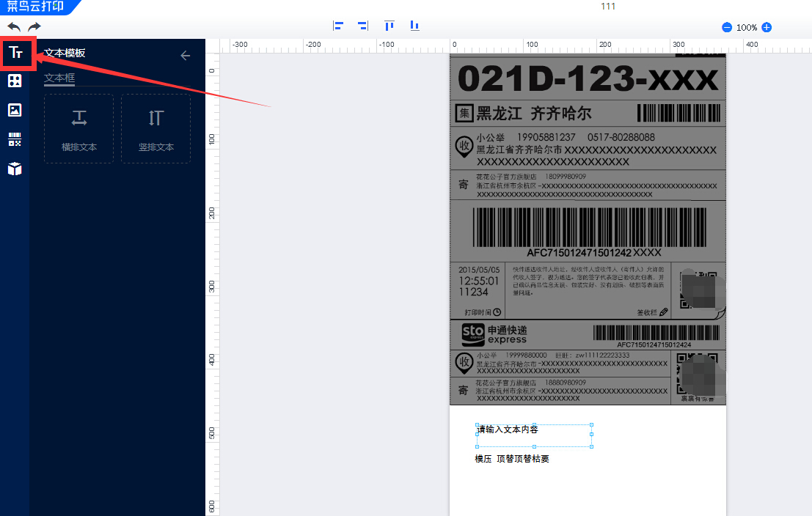Click the 打印时间 label with clock icon
The image size is (812, 516).
tap(483, 312)
